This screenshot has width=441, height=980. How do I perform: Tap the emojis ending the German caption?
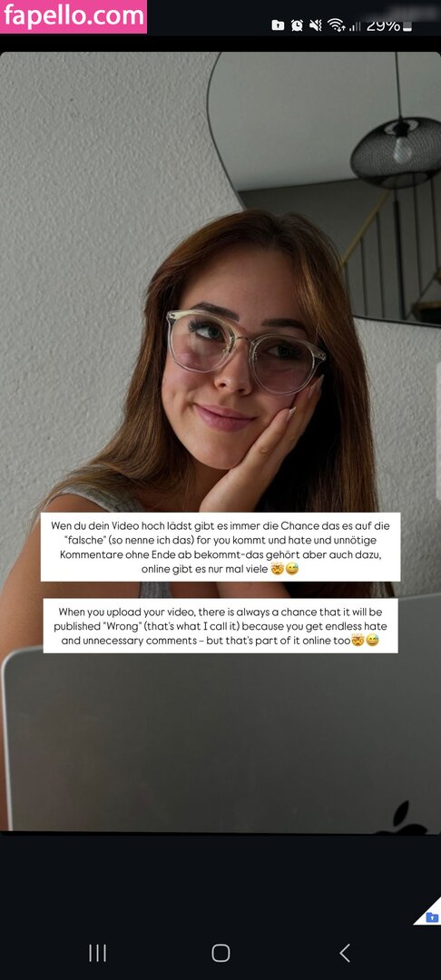283,569
